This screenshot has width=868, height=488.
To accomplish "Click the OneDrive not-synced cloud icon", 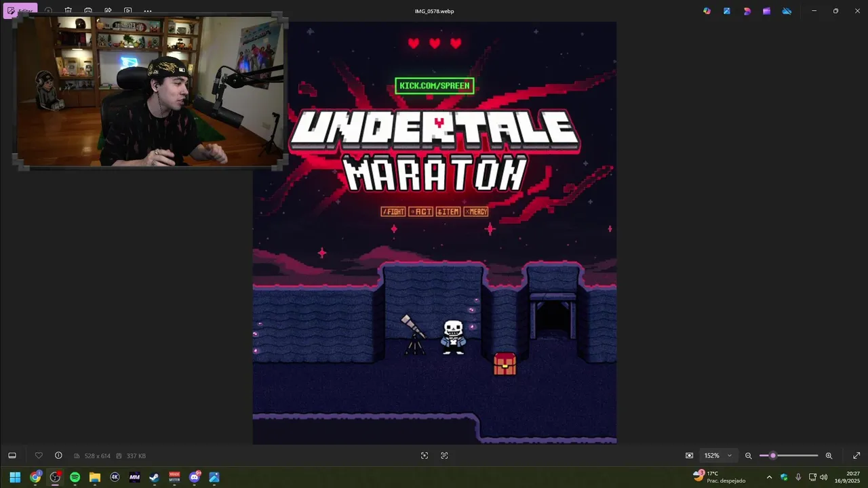I will 787,11.
